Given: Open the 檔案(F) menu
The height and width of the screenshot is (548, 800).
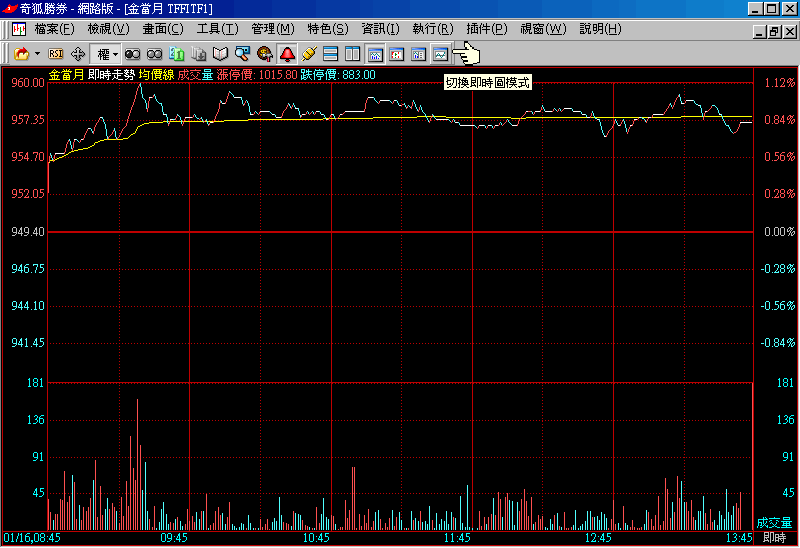Looking at the screenshot, I should click(54, 29).
